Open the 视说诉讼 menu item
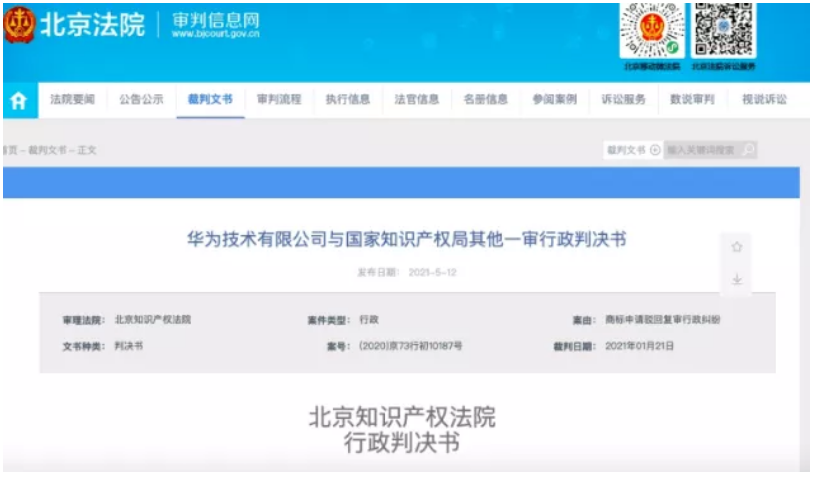 coord(764,99)
